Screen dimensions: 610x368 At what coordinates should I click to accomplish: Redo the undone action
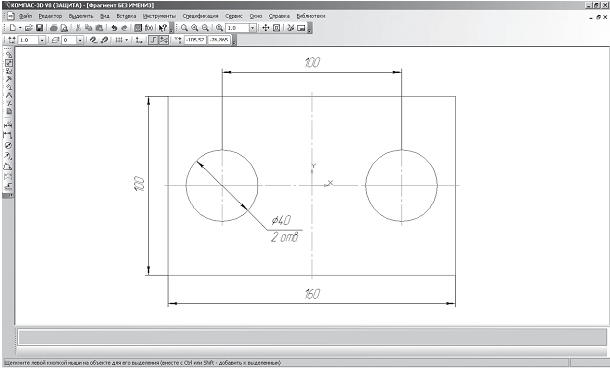click(x=124, y=28)
